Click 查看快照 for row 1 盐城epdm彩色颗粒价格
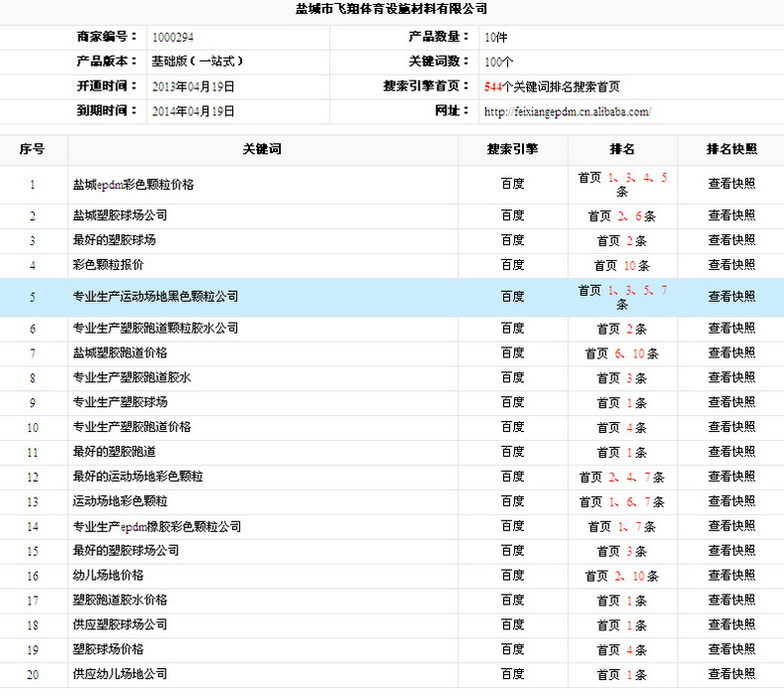 731,184
